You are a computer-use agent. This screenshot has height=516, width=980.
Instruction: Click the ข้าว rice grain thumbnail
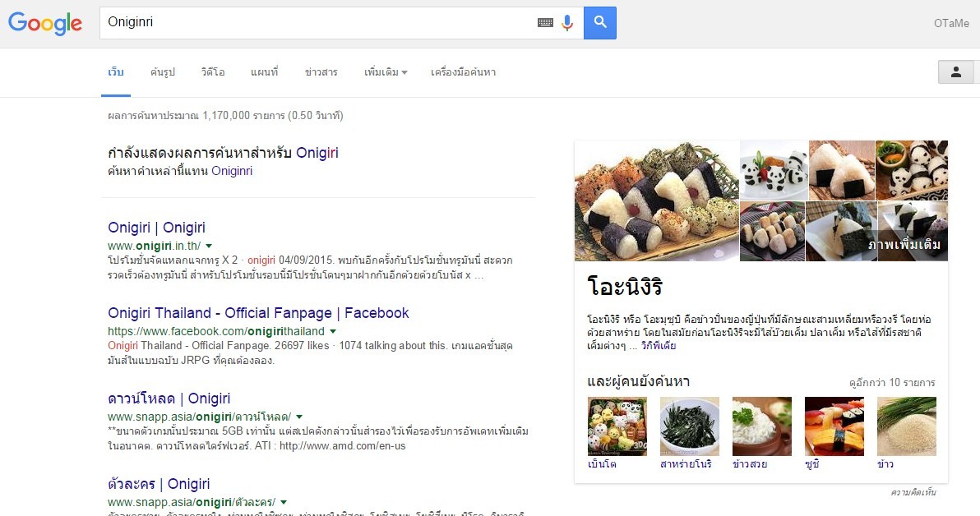pos(907,426)
